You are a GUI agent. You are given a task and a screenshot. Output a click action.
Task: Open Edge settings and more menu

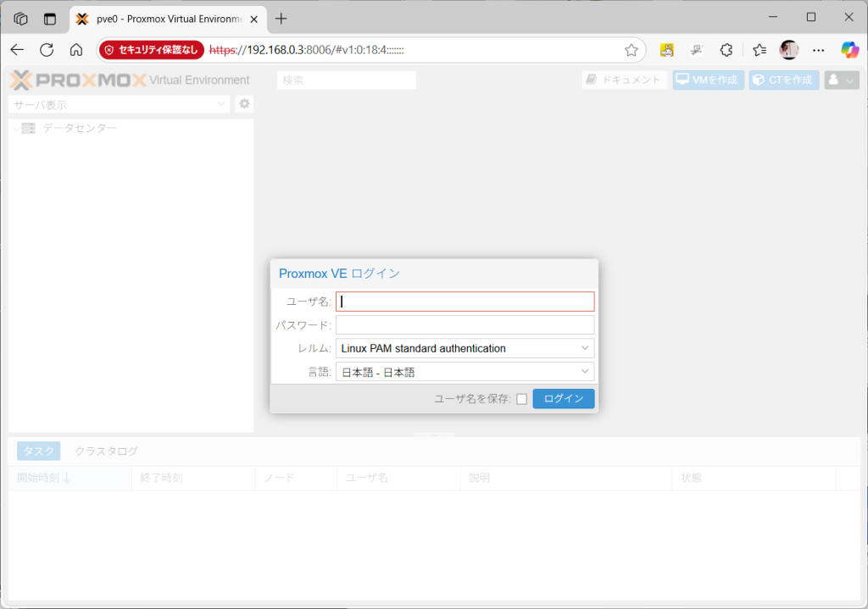(x=819, y=50)
